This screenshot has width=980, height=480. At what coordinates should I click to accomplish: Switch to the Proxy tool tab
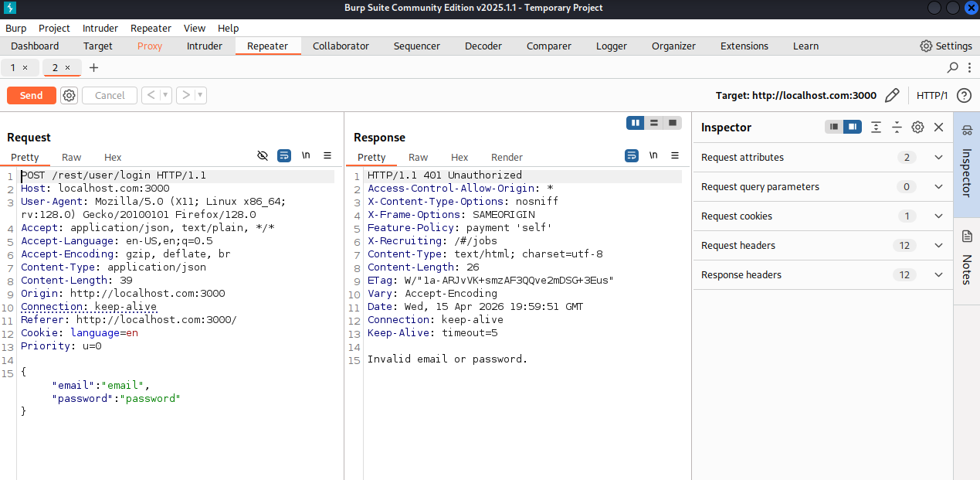pos(150,46)
